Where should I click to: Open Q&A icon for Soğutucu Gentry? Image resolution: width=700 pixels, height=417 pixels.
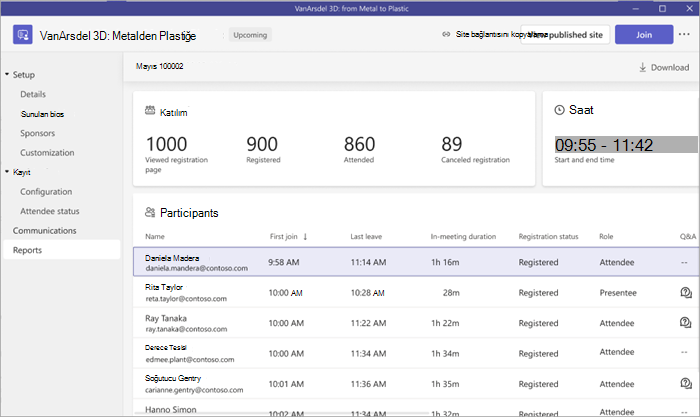686,383
